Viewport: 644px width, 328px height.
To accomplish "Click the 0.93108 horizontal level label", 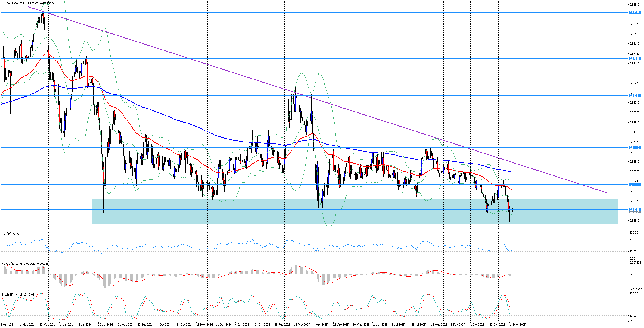I will tap(634, 185).
